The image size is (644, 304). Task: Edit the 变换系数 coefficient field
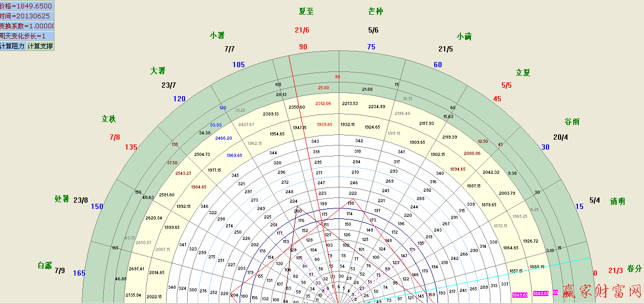tap(27, 26)
